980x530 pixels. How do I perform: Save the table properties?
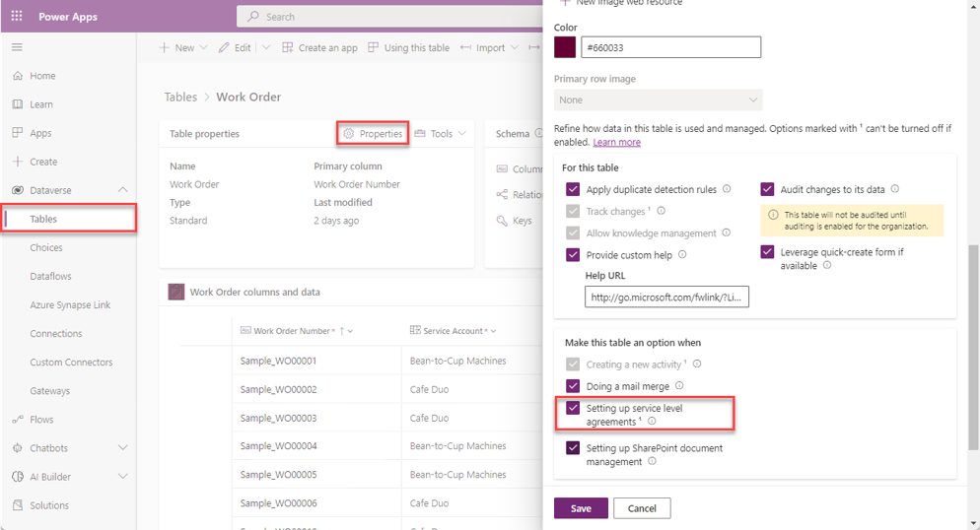581,508
